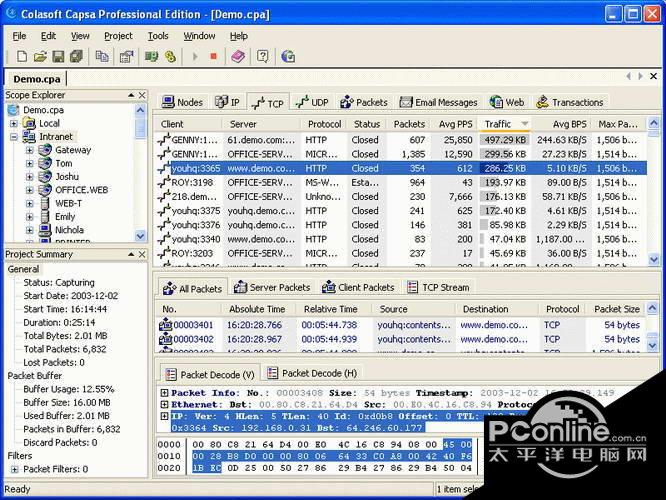Select the GENNY row with 497.29 KB traffic
Image resolution: width=666 pixels, height=500 pixels.
coord(400,140)
